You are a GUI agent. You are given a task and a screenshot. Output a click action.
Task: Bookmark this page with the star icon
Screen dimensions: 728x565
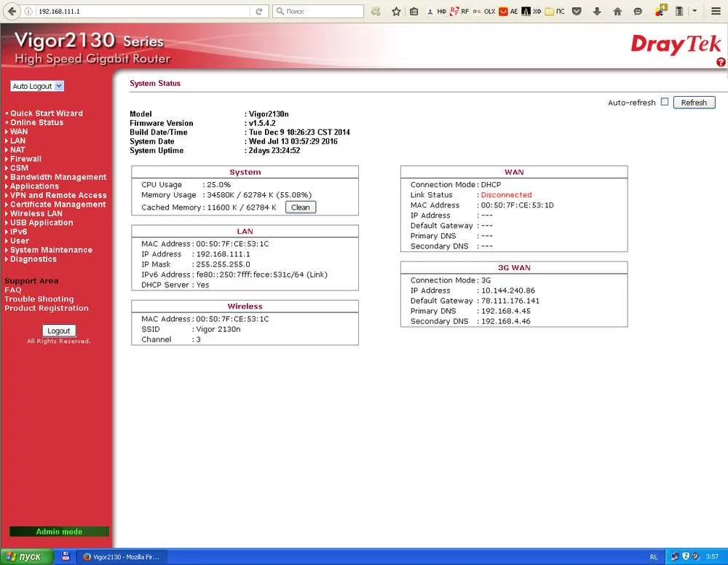[396, 12]
